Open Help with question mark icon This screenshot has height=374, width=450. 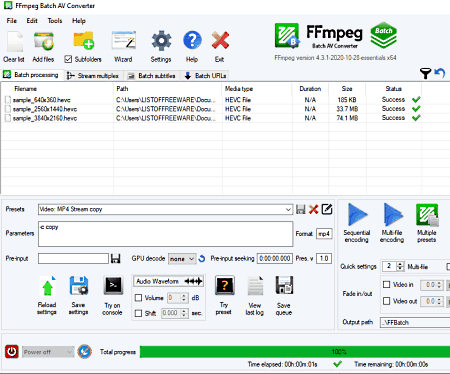(192, 41)
